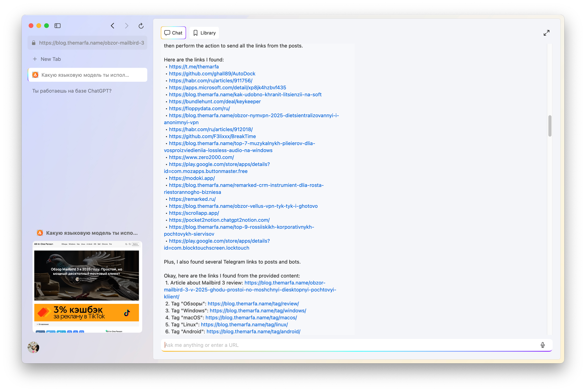Viewport: 586px width, 392px height.
Task: Open the modoki.app link
Action: pos(192,178)
